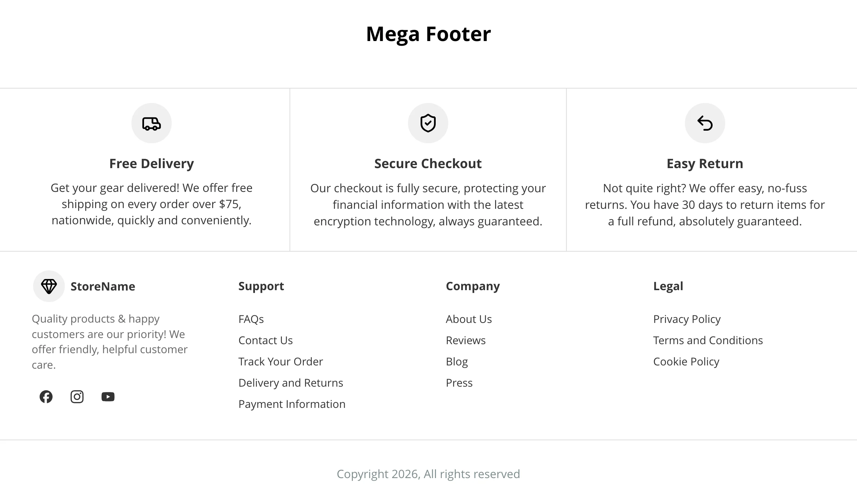Open the Cookie Policy
The width and height of the screenshot is (857, 504).
coord(686,361)
